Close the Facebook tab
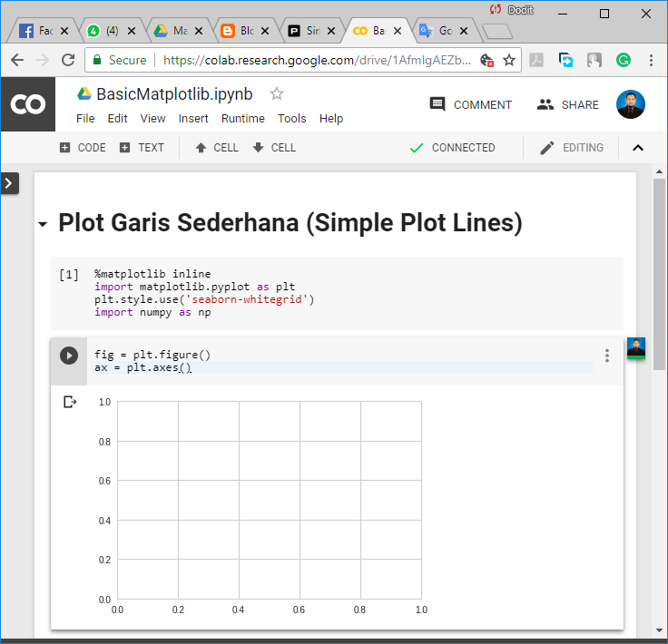 [64, 31]
